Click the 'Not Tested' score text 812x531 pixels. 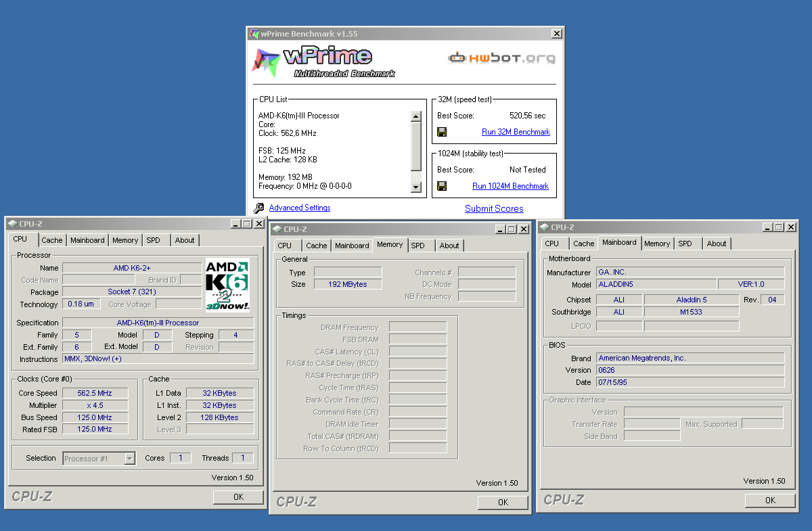point(527,170)
